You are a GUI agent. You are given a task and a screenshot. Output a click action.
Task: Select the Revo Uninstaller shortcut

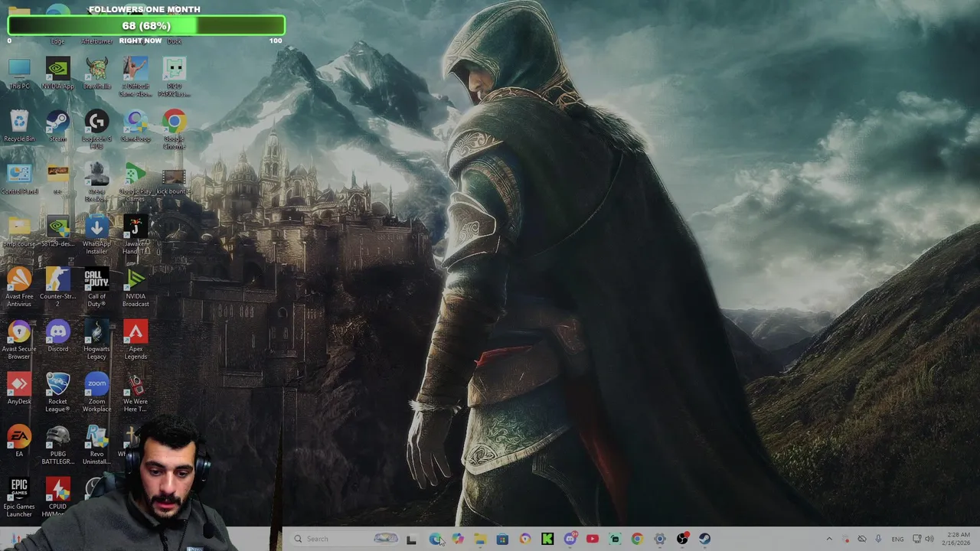point(96,445)
